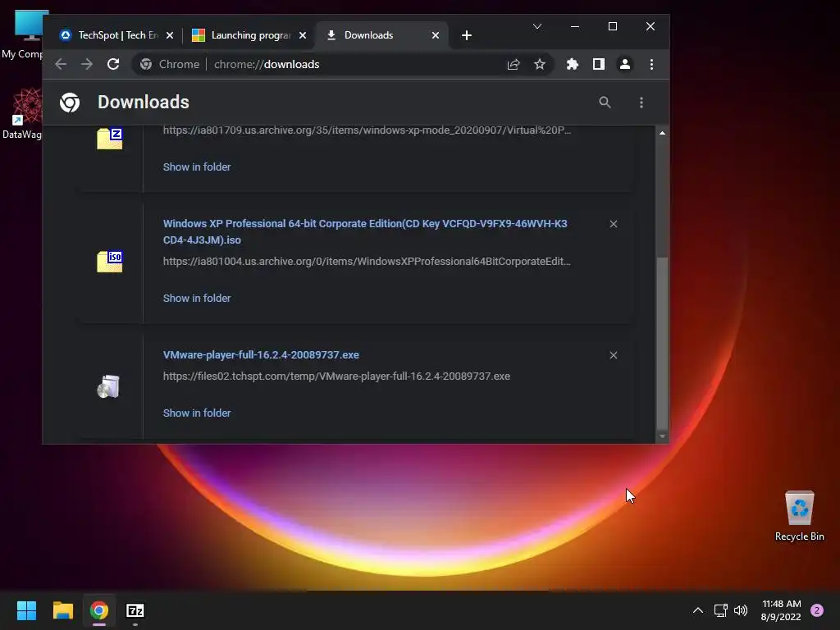840x630 pixels.
Task: Expand the hidden system tray icons
Action: click(x=698, y=610)
